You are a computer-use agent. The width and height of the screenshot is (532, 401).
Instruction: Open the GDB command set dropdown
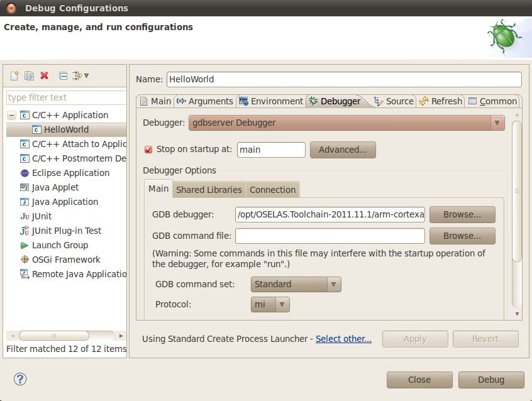pyautogui.click(x=296, y=284)
